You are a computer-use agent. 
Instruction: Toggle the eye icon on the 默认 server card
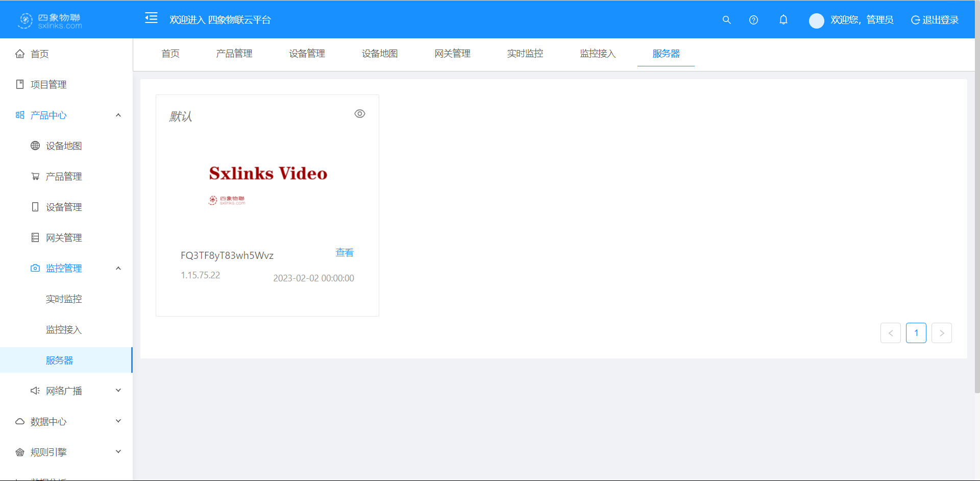[360, 114]
